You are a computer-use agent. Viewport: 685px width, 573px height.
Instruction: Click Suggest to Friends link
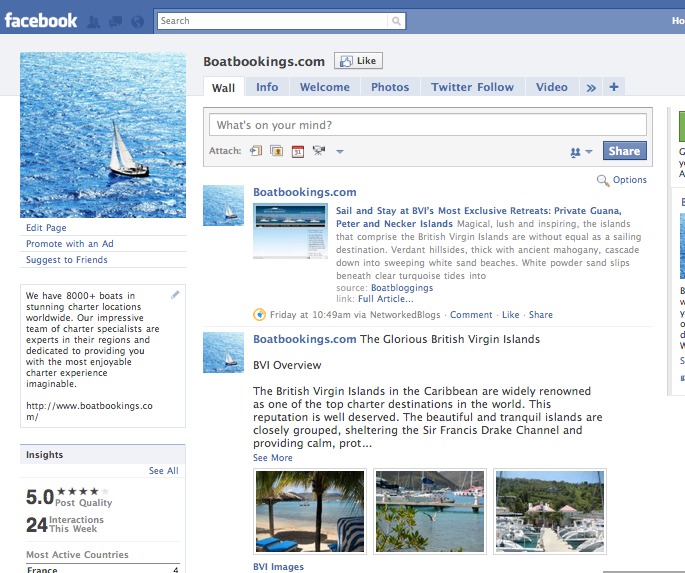[x=67, y=260]
